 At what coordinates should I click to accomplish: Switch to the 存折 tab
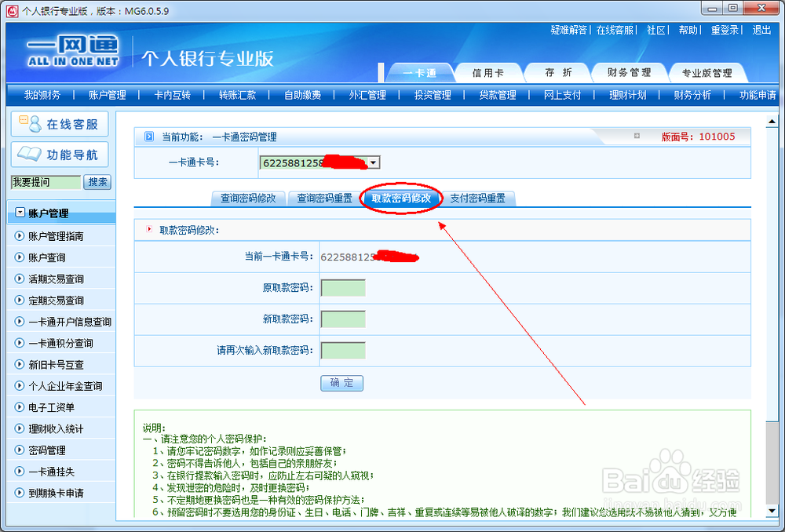557,71
